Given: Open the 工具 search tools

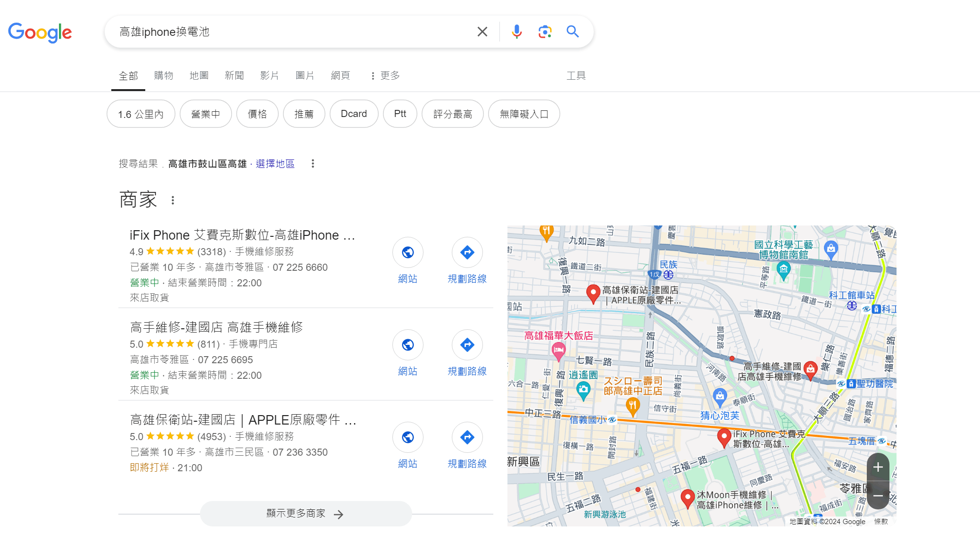Looking at the screenshot, I should pos(576,75).
